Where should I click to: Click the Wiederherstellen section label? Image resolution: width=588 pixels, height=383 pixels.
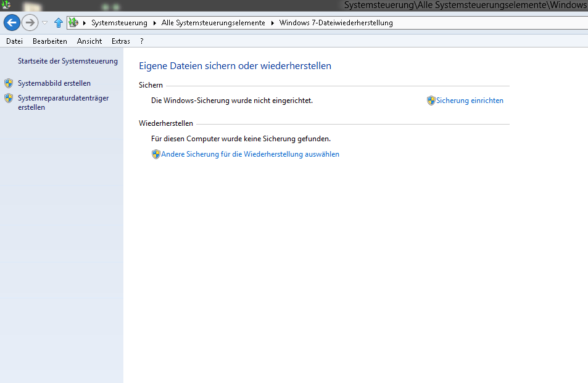(x=166, y=123)
